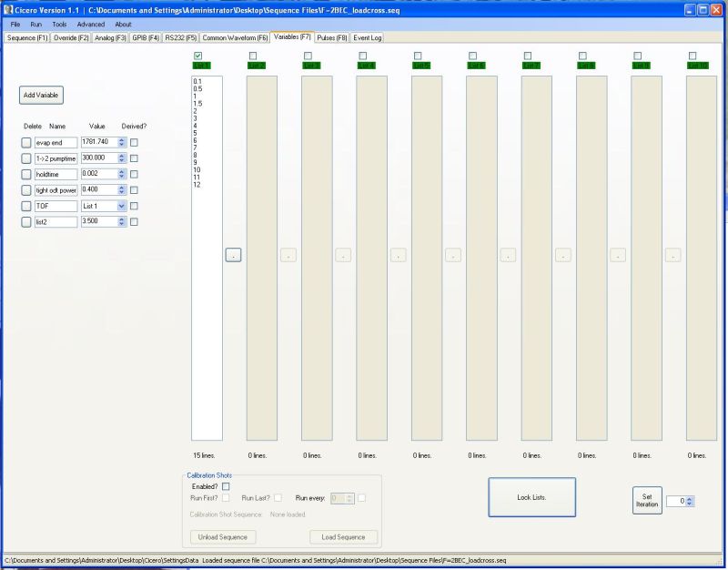Screen dimensions: 728x570
Task: Switch to the Override (F2) tab
Action: coord(71,37)
